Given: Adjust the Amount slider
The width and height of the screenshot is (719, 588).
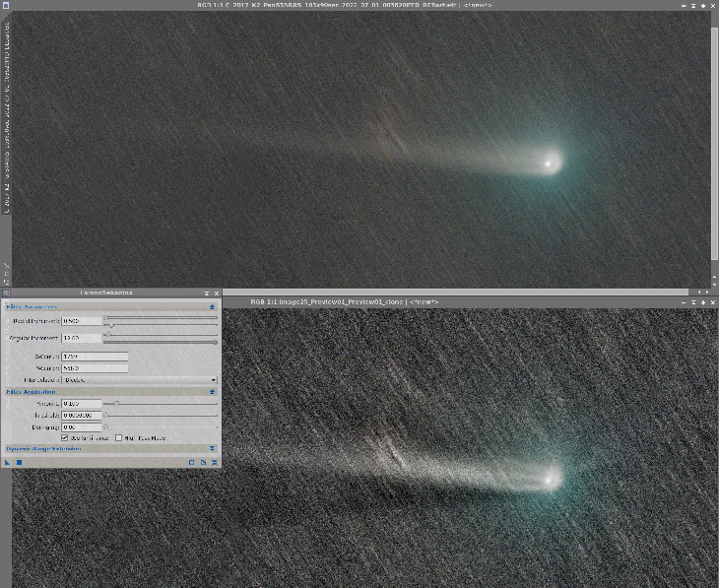Looking at the screenshot, I should (x=117, y=403).
